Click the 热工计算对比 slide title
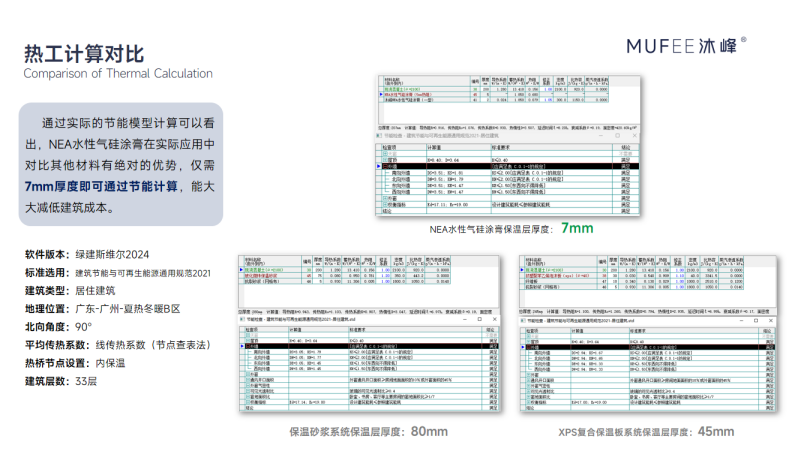Viewport: 792px width, 451px height. 84,54
